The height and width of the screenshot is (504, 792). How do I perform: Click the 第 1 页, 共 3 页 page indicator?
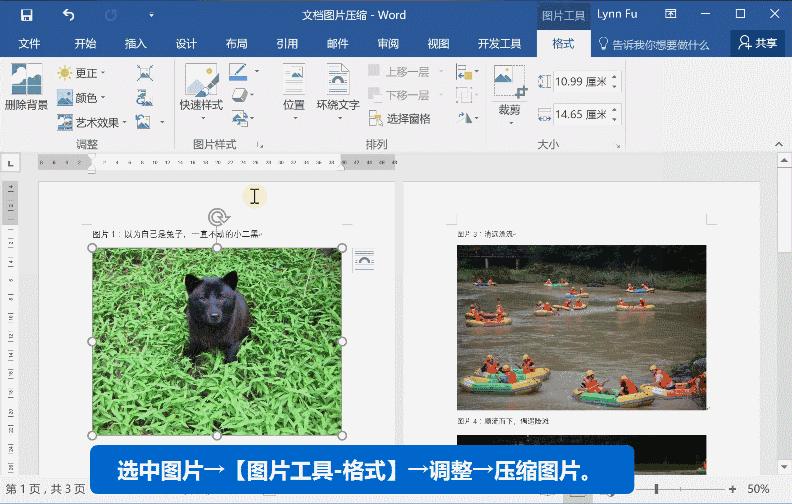click(45, 489)
